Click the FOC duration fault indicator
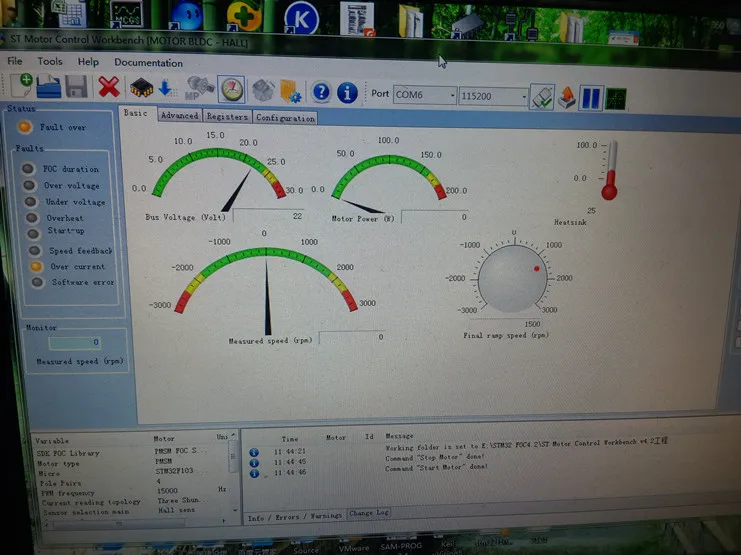Image resolution: width=741 pixels, height=555 pixels. tap(28, 168)
